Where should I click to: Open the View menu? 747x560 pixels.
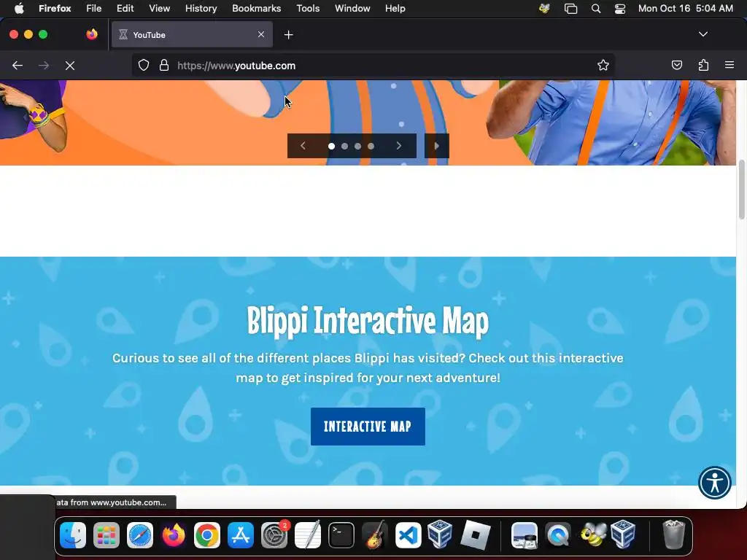click(159, 9)
